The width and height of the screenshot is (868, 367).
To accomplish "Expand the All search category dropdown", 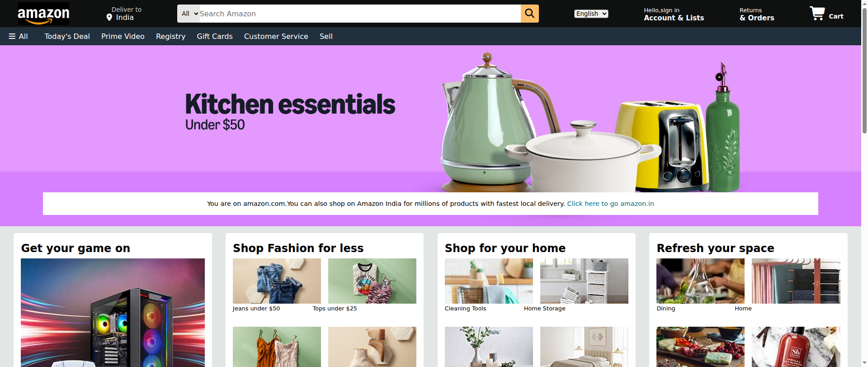I will point(189,14).
